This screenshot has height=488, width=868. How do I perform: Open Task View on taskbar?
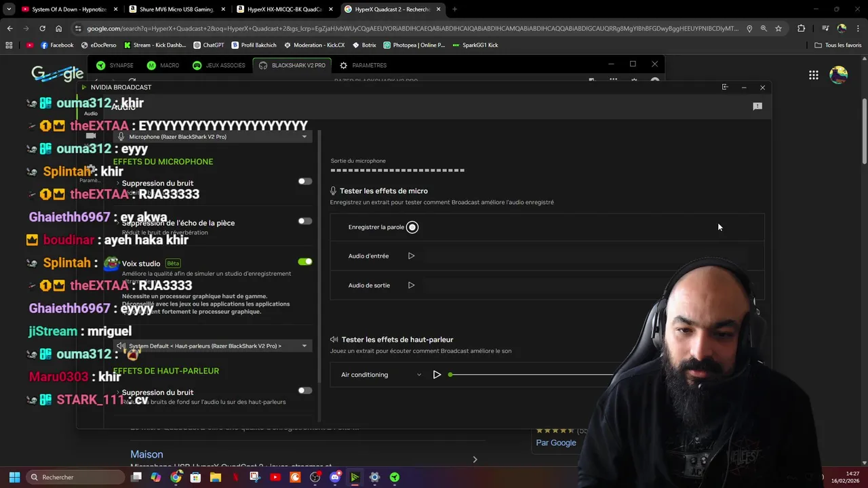tap(136, 477)
